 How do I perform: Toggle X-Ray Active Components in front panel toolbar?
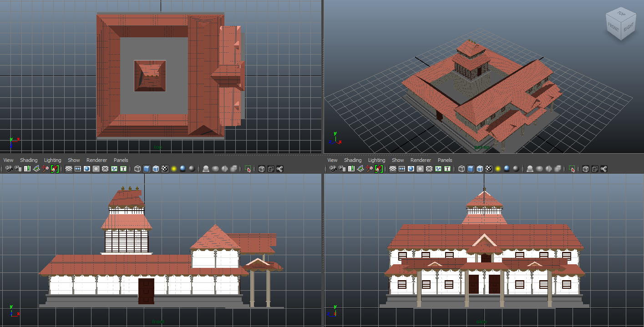[x=270, y=169]
